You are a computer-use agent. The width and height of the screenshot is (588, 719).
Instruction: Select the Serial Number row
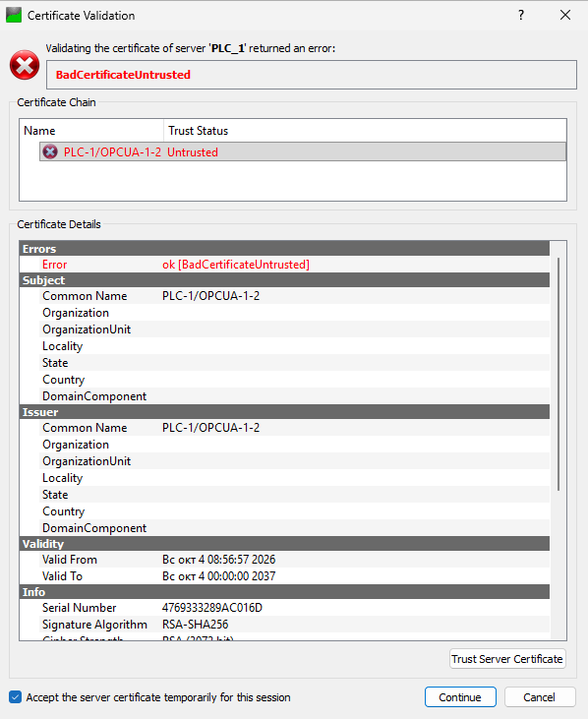(284, 608)
